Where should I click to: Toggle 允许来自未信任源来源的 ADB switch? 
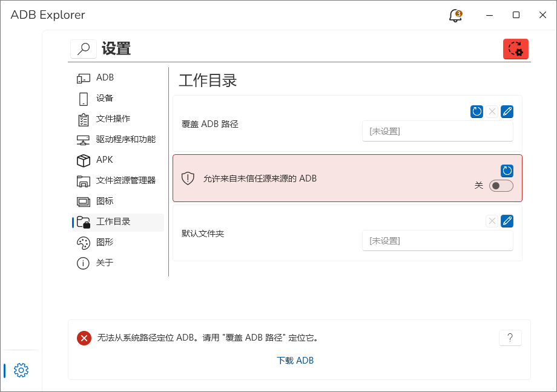click(501, 186)
